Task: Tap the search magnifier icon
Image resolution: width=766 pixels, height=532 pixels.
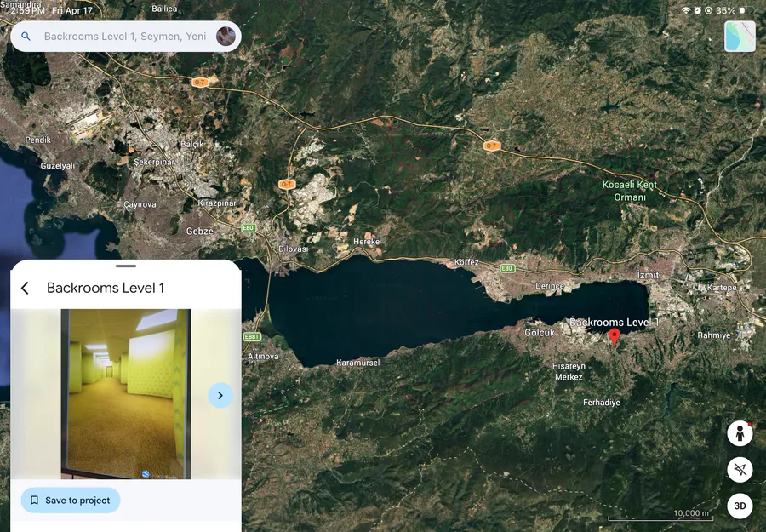Action: [x=26, y=36]
